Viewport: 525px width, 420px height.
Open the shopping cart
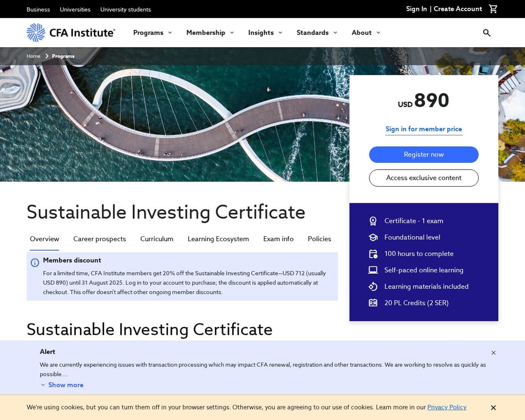click(x=493, y=9)
